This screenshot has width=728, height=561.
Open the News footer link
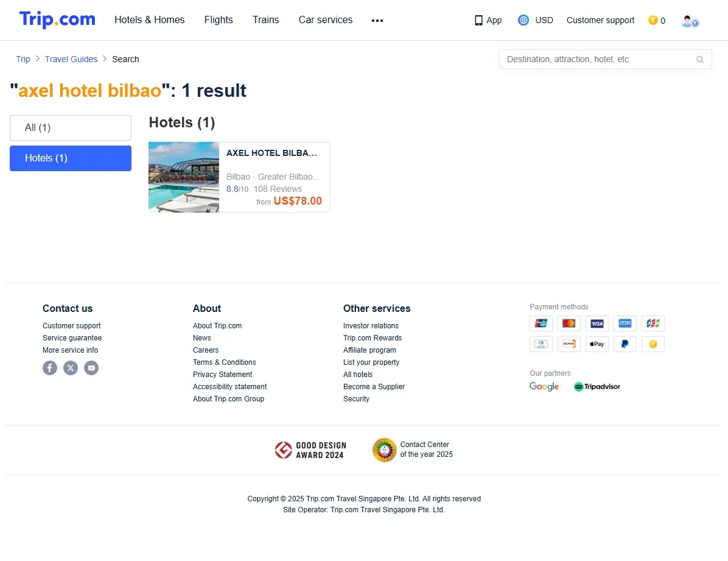tap(202, 338)
